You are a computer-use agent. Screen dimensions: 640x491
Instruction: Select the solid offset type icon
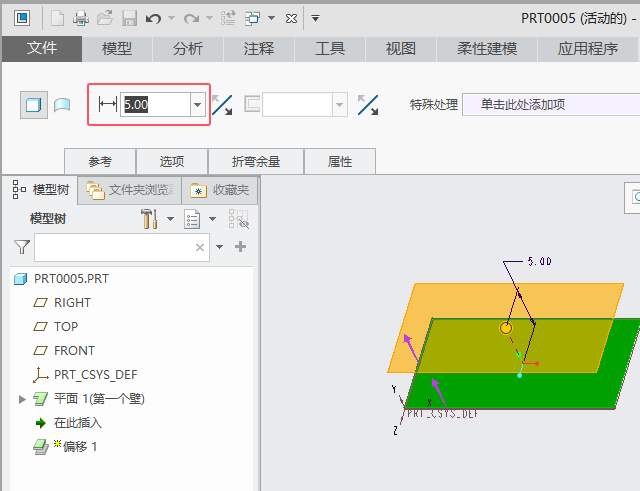(34, 105)
